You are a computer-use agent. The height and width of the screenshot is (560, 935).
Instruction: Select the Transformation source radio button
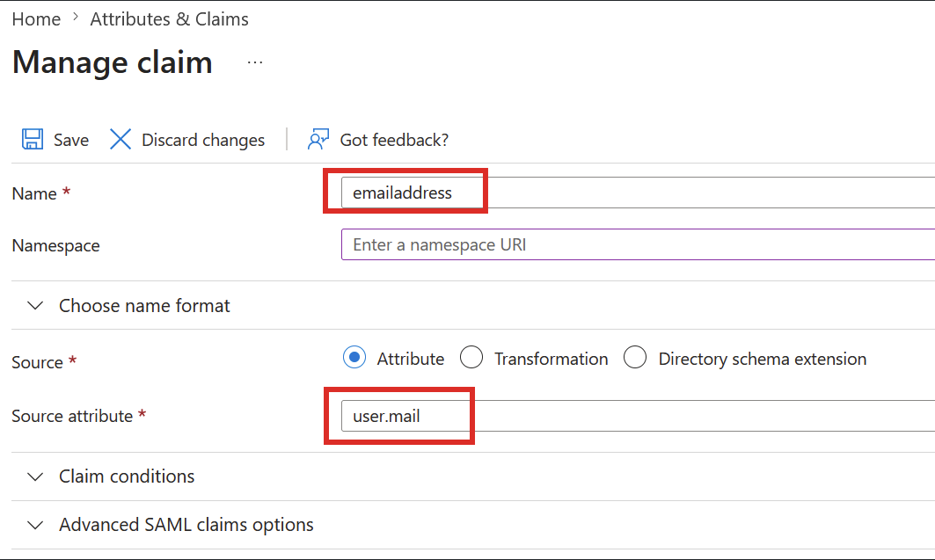471,358
